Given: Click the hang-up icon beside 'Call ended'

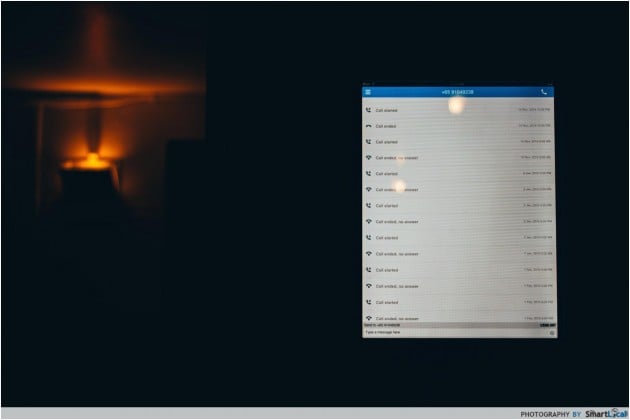Looking at the screenshot, I should tap(368, 126).
